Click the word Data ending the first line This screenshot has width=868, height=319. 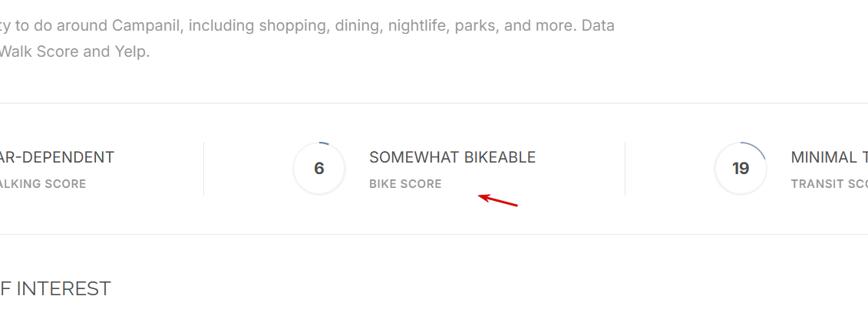[597, 25]
